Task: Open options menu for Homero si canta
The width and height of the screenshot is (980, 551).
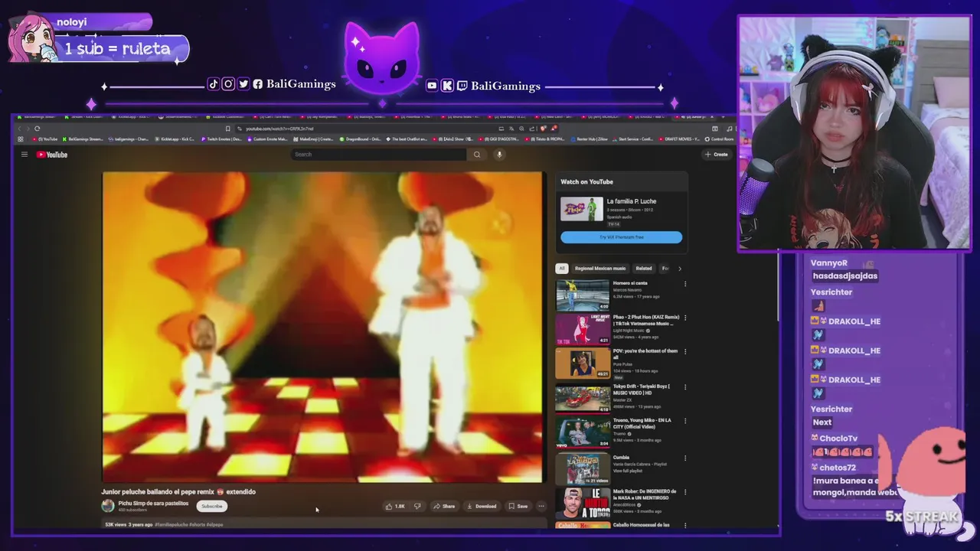Action: [x=685, y=284]
